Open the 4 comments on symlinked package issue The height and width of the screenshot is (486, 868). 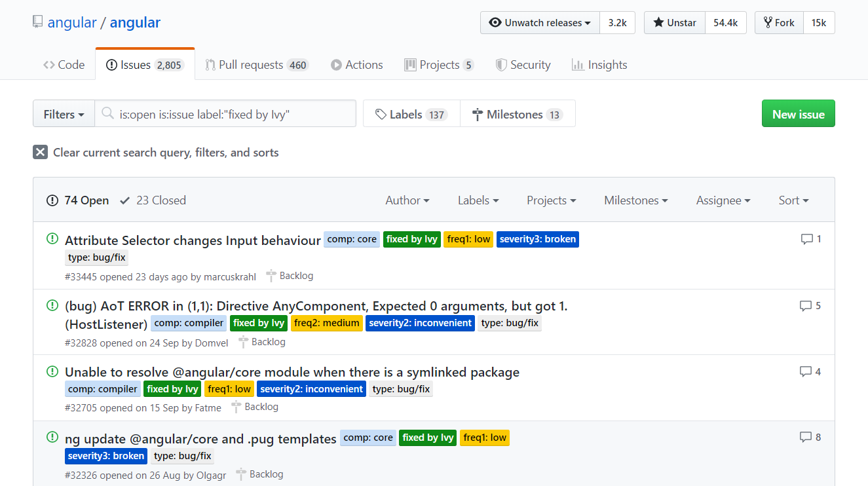(x=810, y=371)
